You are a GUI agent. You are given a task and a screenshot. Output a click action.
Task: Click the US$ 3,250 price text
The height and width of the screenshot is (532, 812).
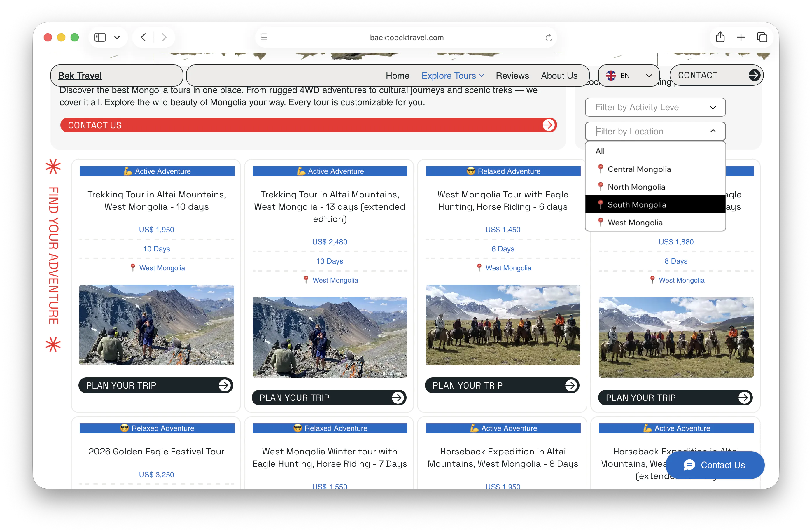point(156,475)
